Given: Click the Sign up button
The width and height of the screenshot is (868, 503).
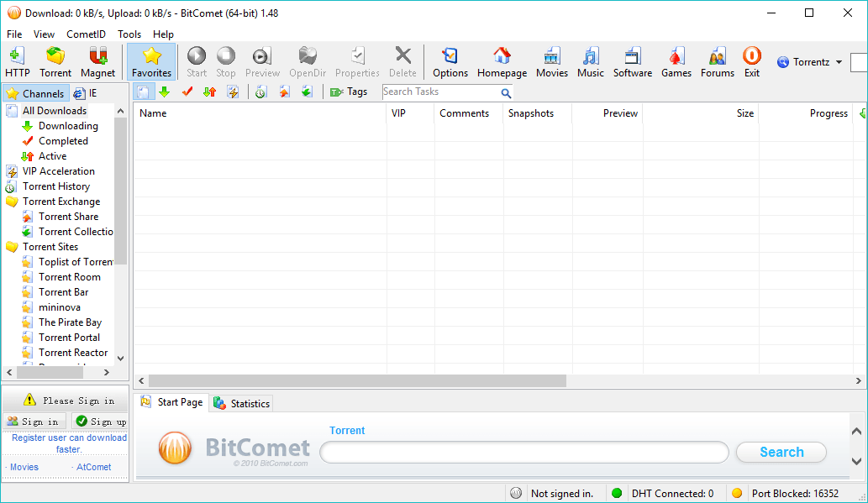Looking at the screenshot, I should [x=100, y=421].
